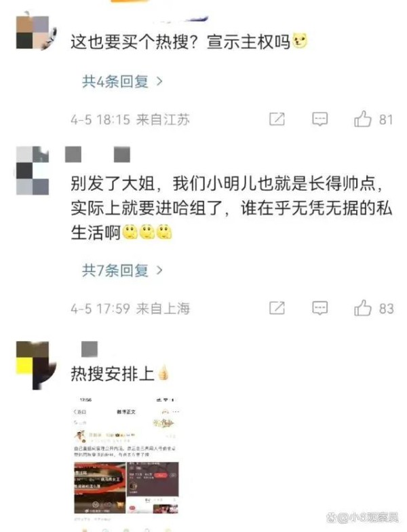Image resolution: width=407 pixels, height=532 pixels.
Task: Share the Jiangsu comment via repost icon
Action: [x=277, y=119]
